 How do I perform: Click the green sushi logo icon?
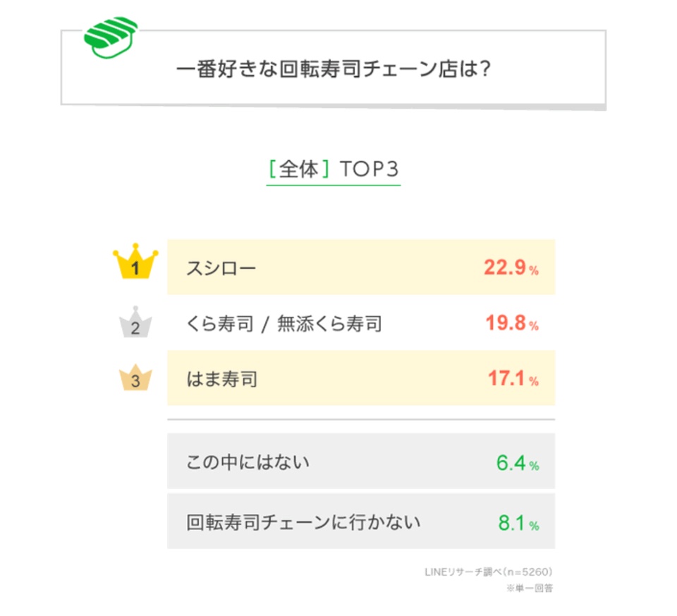pos(111,36)
